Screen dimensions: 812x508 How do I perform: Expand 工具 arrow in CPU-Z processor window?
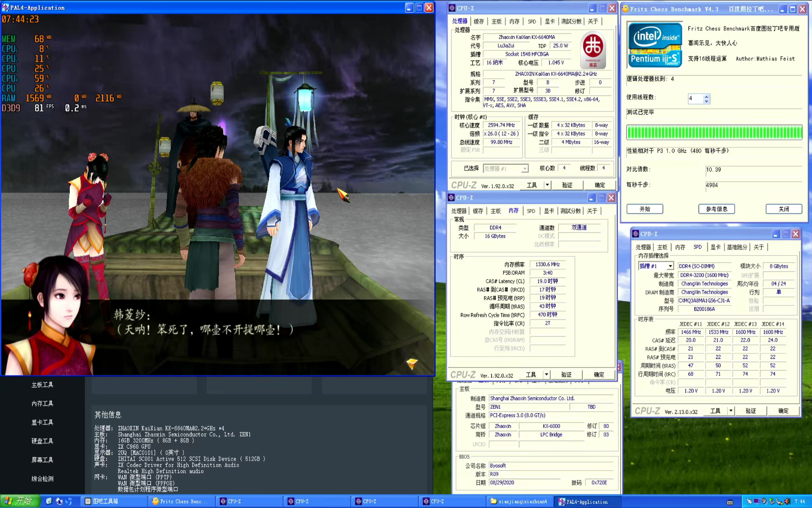point(547,185)
